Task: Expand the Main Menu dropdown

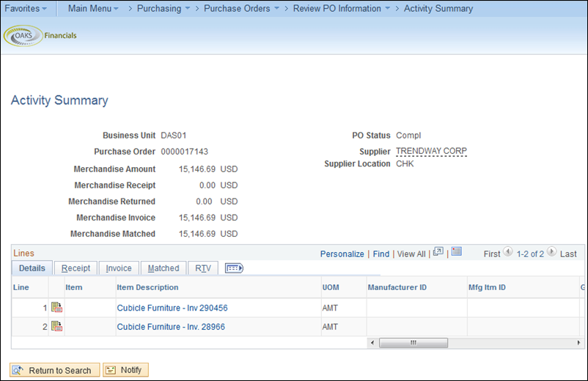Action: coord(93,9)
